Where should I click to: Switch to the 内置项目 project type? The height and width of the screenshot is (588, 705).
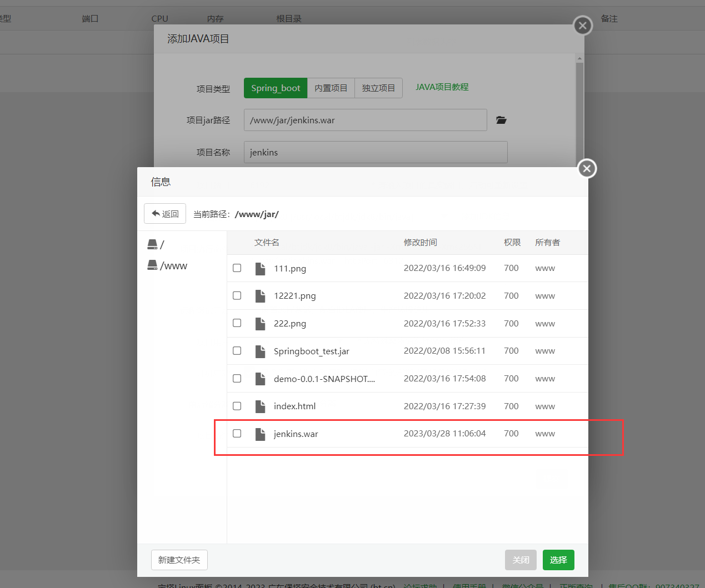330,88
